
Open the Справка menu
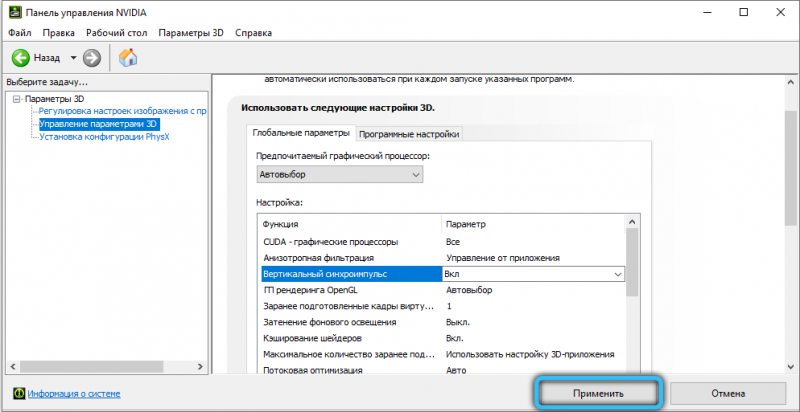click(254, 33)
